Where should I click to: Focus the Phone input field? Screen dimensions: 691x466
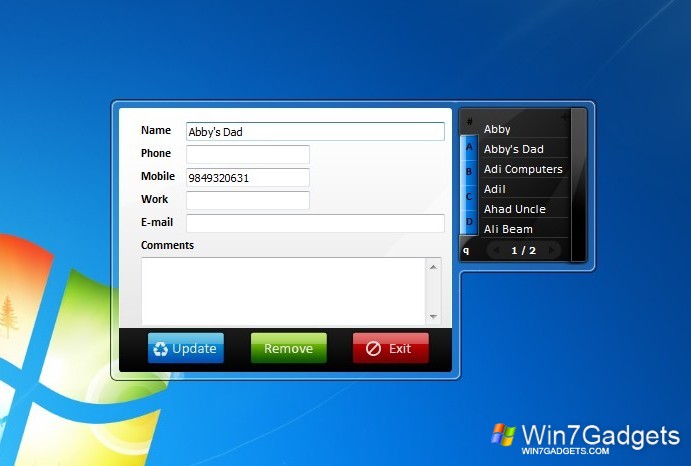pos(248,154)
